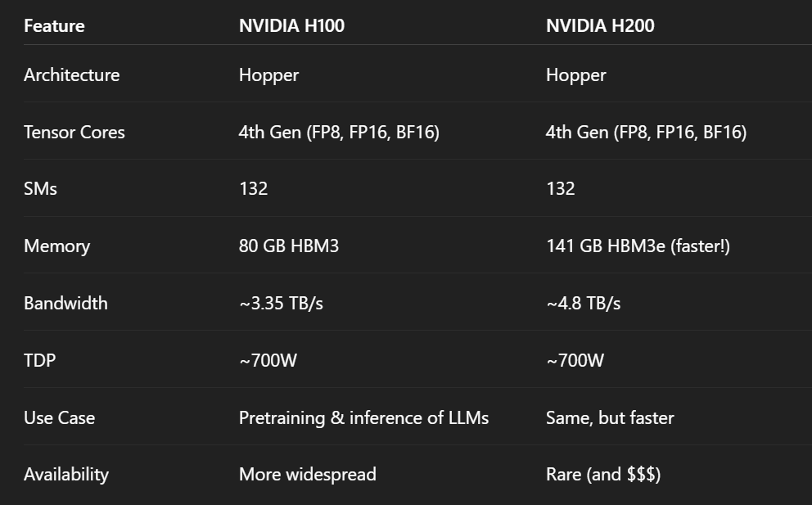Select the SMs row label
The image size is (812, 505).
tap(40, 188)
